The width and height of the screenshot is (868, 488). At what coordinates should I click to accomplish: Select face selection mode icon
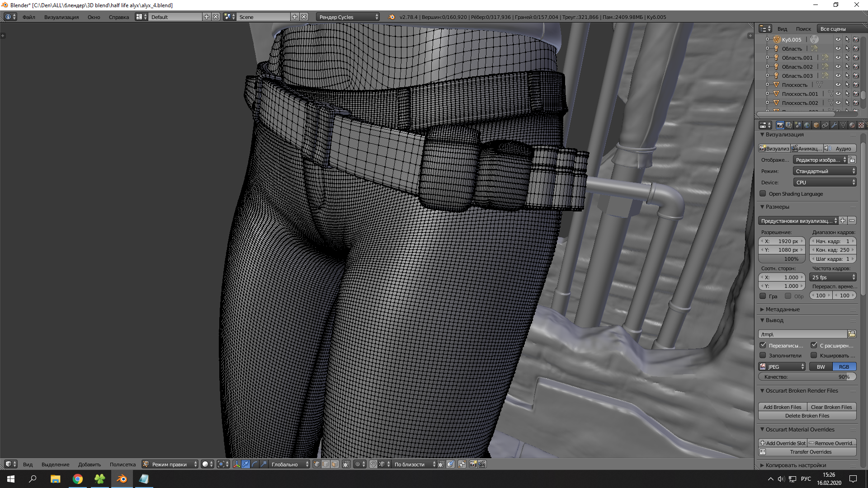coord(335,464)
